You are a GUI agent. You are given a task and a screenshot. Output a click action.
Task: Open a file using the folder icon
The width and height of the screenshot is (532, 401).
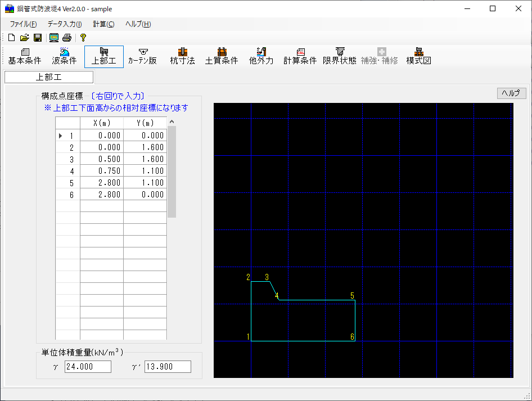[24, 38]
